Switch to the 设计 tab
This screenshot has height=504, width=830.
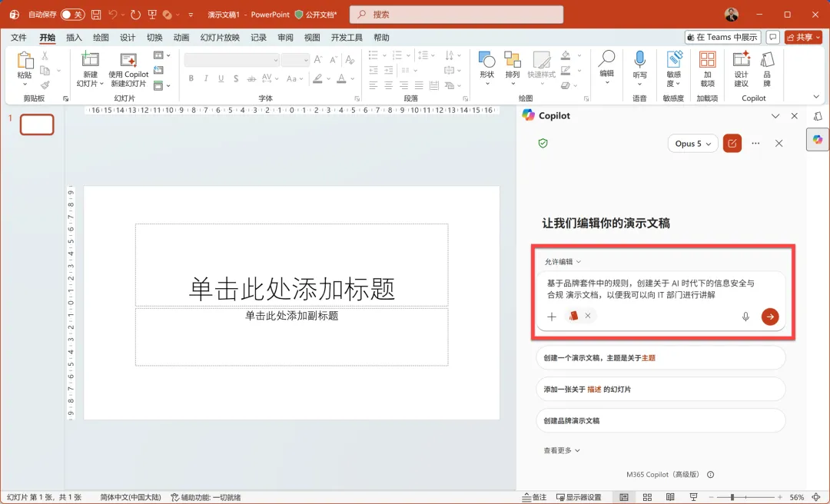click(x=127, y=37)
